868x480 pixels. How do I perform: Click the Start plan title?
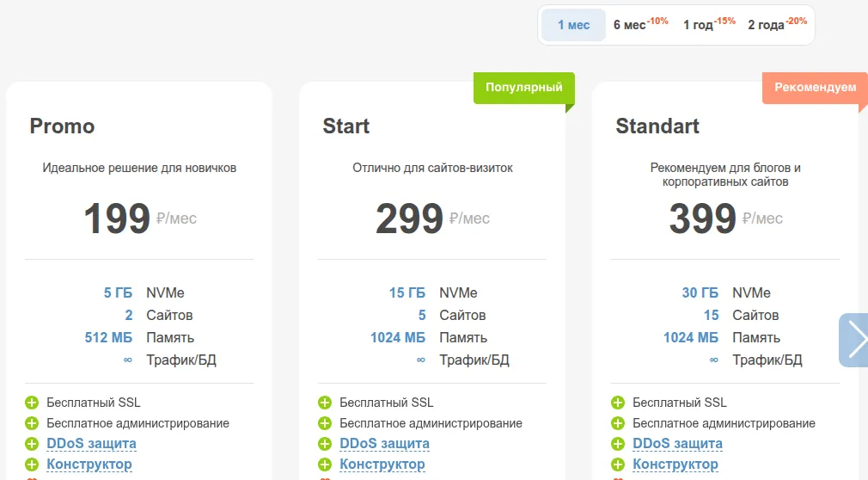click(346, 126)
